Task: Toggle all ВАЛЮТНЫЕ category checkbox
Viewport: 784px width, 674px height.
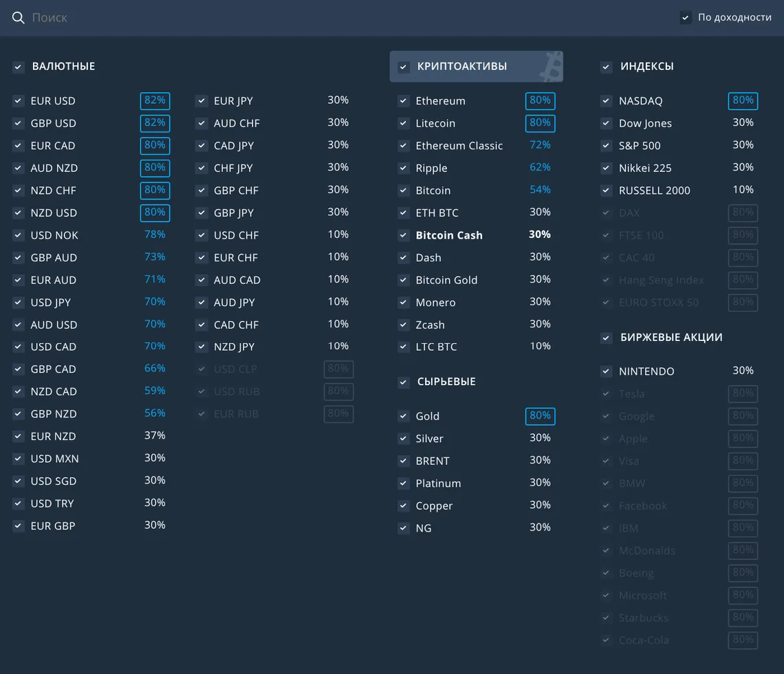Action: (x=19, y=67)
